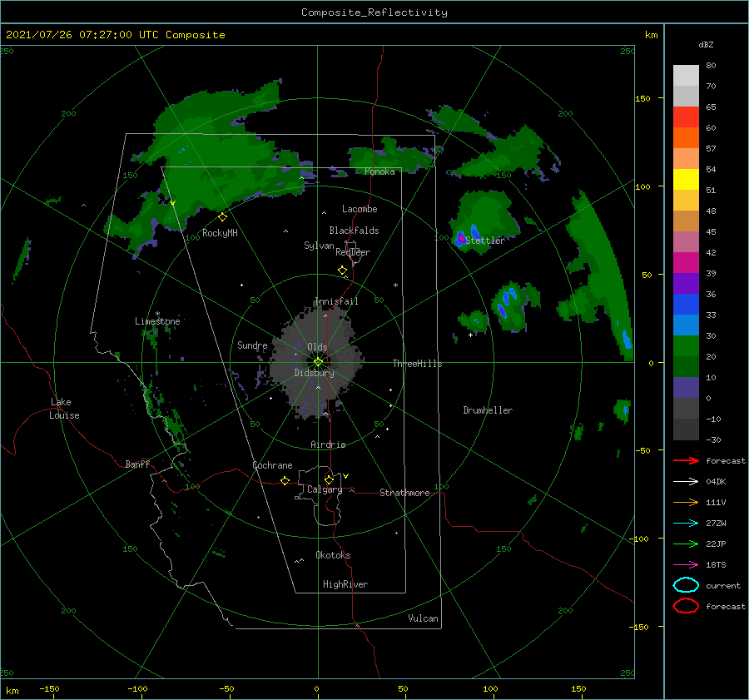Image resolution: width=749 pixels, height=700 pixels.
Task: Select the blue 33-36 dBZ color swatch
Action: [686, 304]
